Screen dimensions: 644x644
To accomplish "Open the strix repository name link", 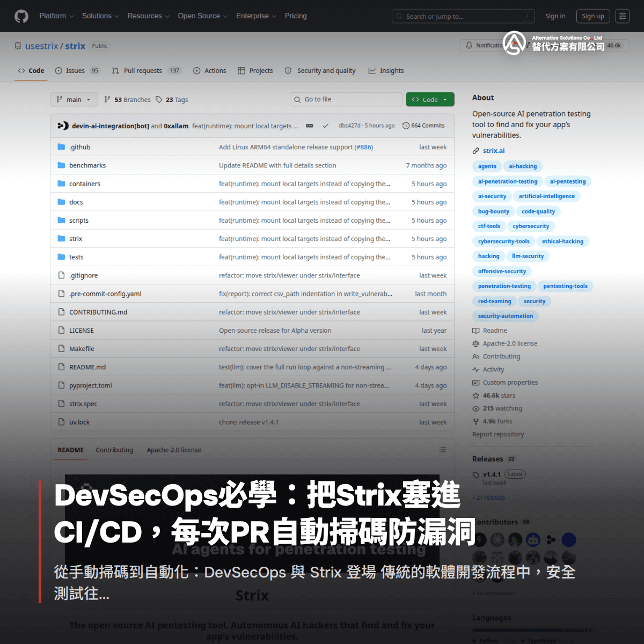I will 75,46.
